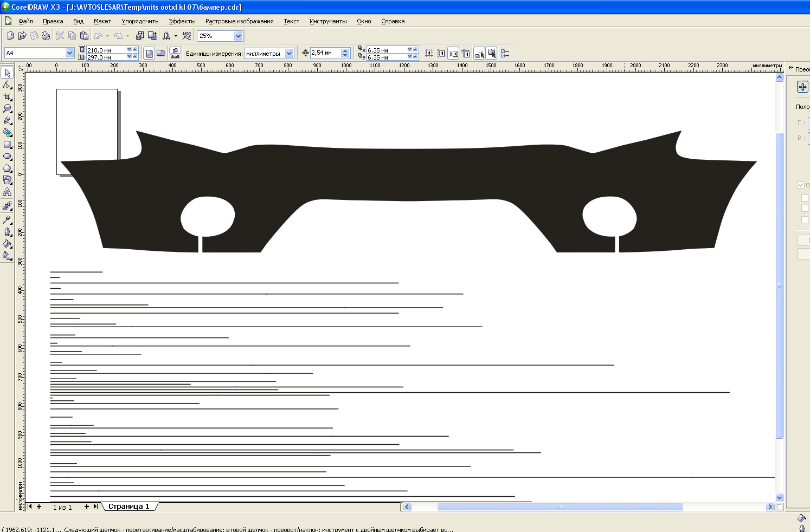Toggle dynamic guides
Screen dimensions: 810x532
click(465, 53)
